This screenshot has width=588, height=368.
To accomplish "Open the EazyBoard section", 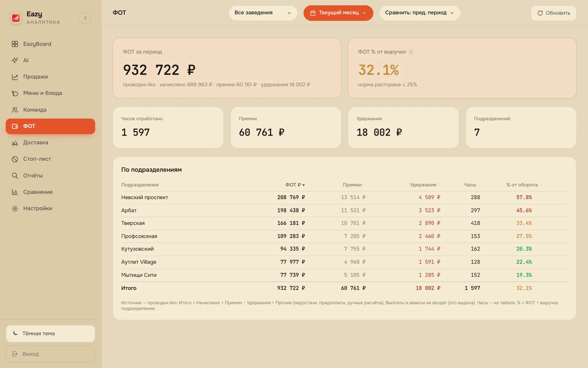I will (50, 44).
